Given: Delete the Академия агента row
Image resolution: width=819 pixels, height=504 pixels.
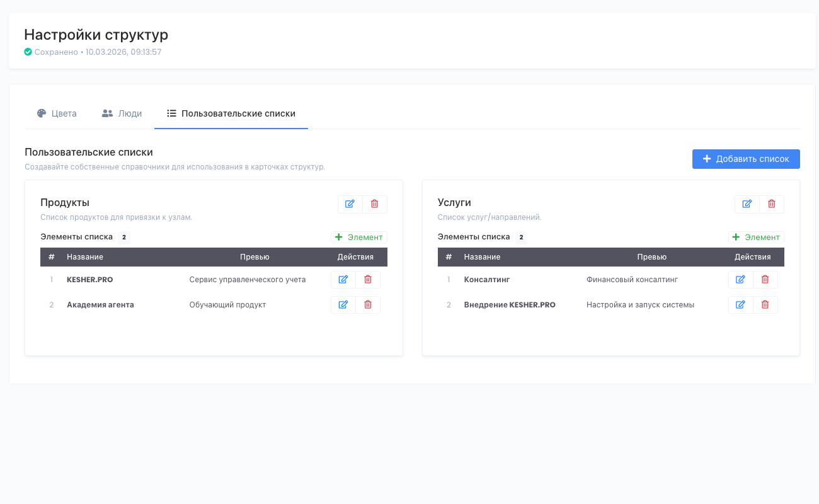Looking at the screenshot, I should click(x=368, y=305).
